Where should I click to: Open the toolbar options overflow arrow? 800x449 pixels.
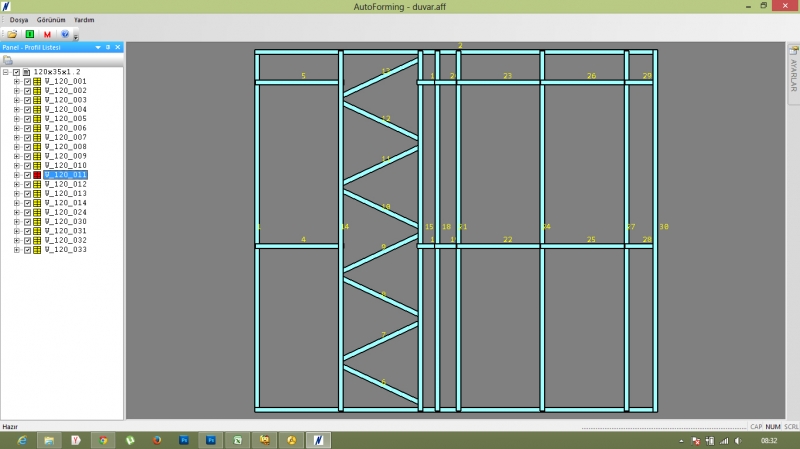coord(76,36)
